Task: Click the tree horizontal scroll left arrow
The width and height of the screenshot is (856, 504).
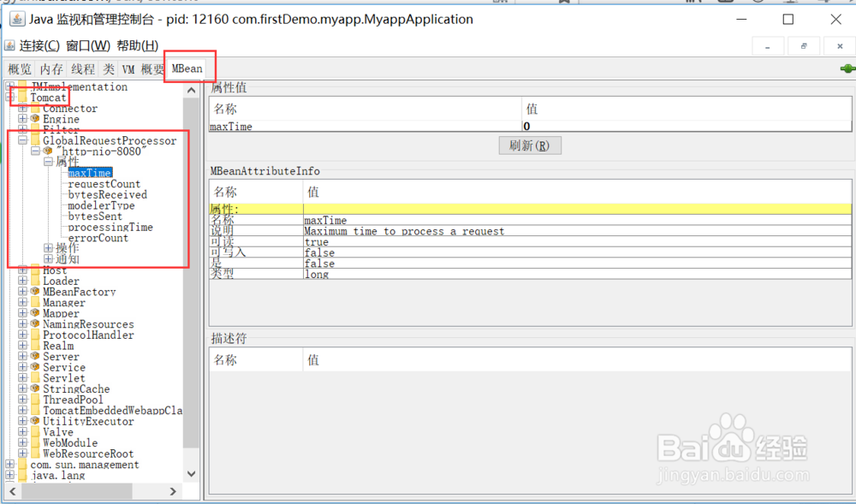Action: [13, 491]
